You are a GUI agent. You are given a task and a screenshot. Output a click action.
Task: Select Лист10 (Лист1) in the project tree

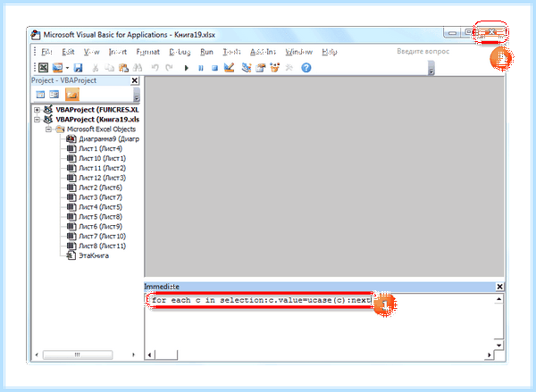[102, 159]
